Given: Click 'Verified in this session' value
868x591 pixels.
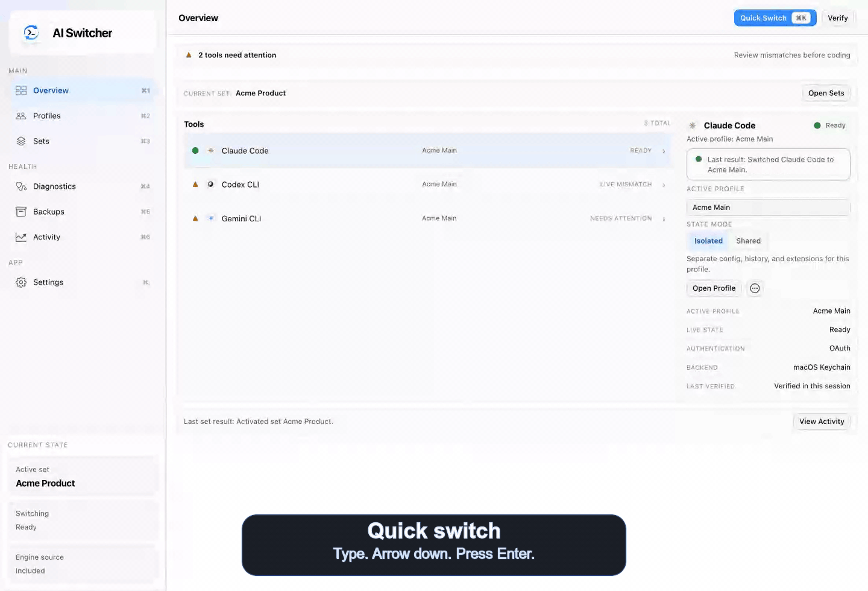Looking at the screenshot, I should [812, 386].
